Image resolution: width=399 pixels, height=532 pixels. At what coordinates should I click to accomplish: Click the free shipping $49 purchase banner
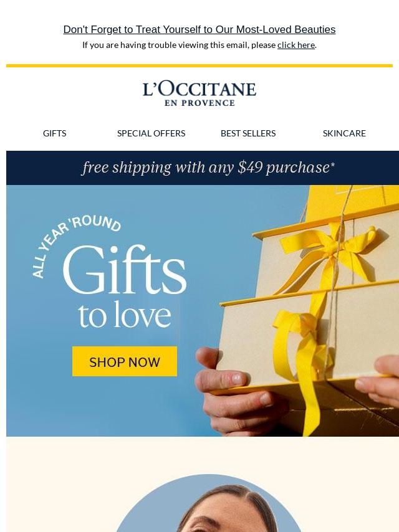click(203, 168)
